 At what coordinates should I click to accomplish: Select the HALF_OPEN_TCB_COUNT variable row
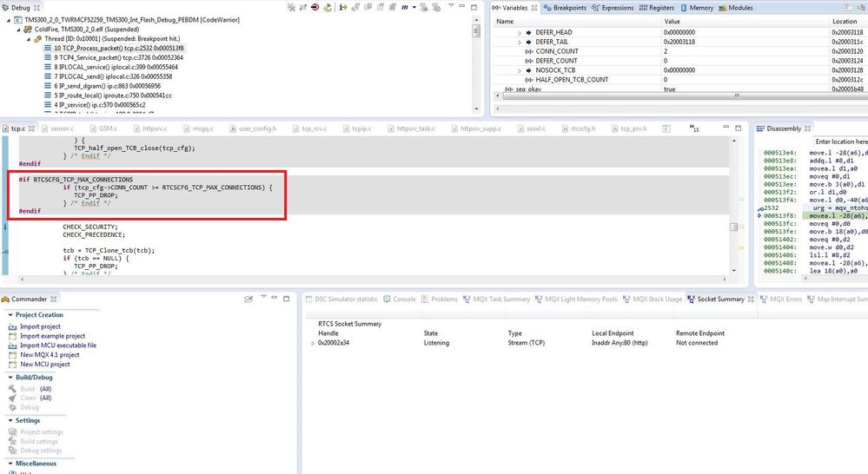679,80
